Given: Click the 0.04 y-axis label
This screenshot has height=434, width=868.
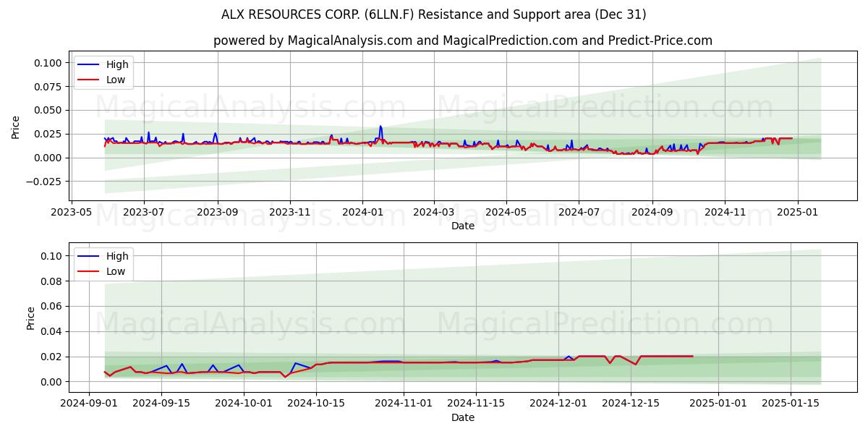Looking at the screenshot, I should [53, 331].
